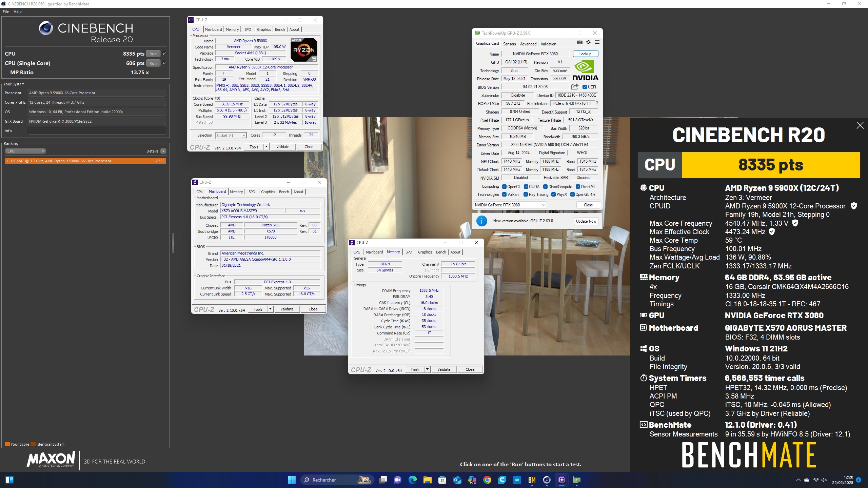Switch to Advanced tab in GPU-Z
The height and width of the screenshot is (488, 868).
(x=528, y=44)
